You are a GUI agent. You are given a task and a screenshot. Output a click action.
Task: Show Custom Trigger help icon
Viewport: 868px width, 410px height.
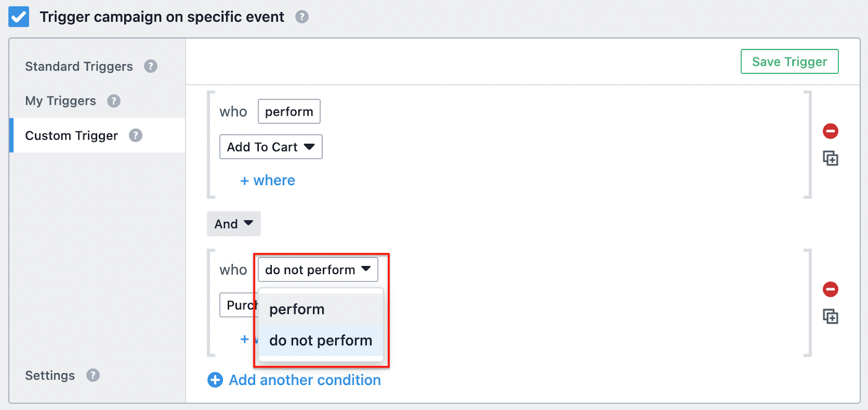136,135
